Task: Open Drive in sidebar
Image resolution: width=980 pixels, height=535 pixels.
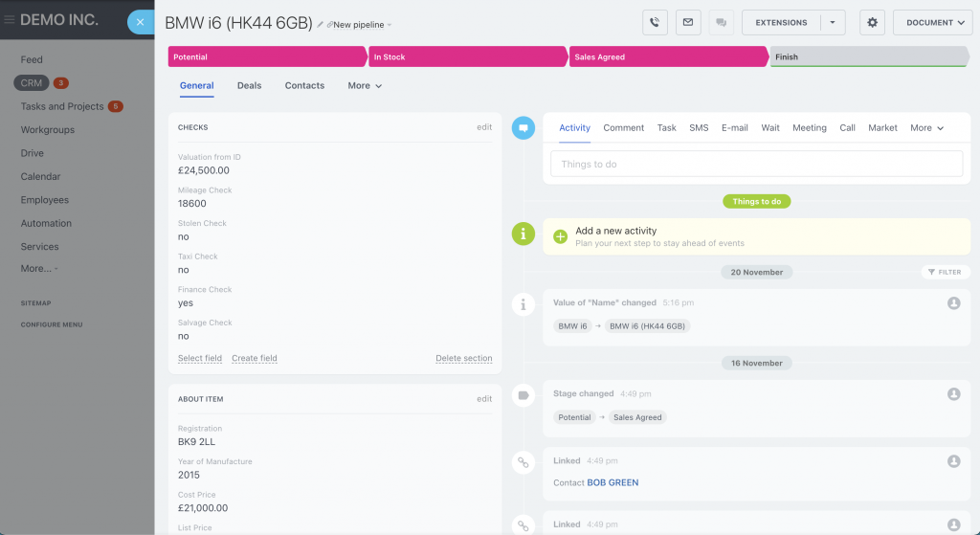Action: tap(32, 153)
